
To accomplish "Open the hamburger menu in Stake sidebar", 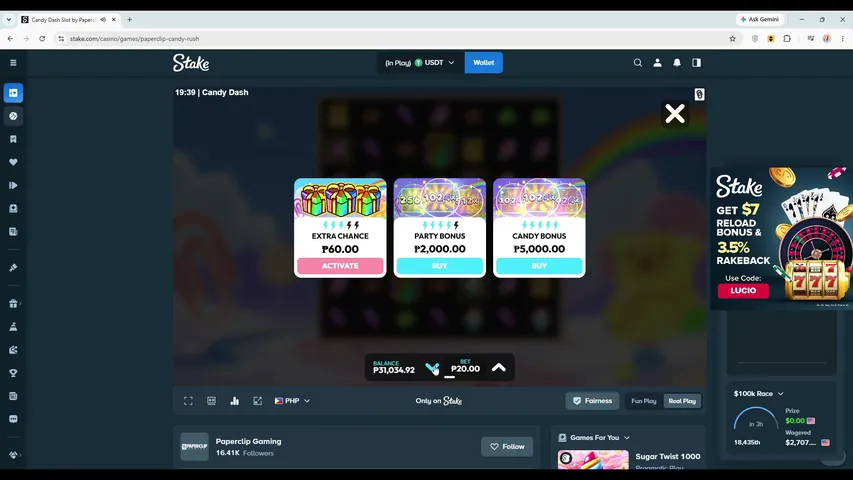I will [x=13, y=63].
